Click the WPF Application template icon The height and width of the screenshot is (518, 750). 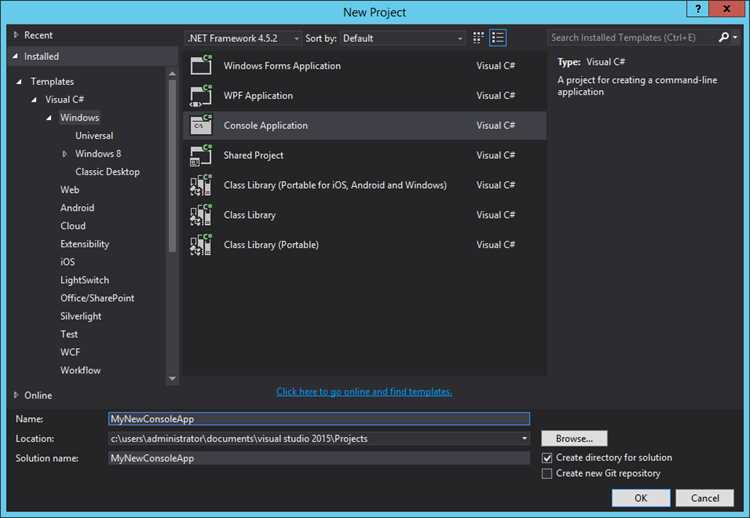(201, 95)
